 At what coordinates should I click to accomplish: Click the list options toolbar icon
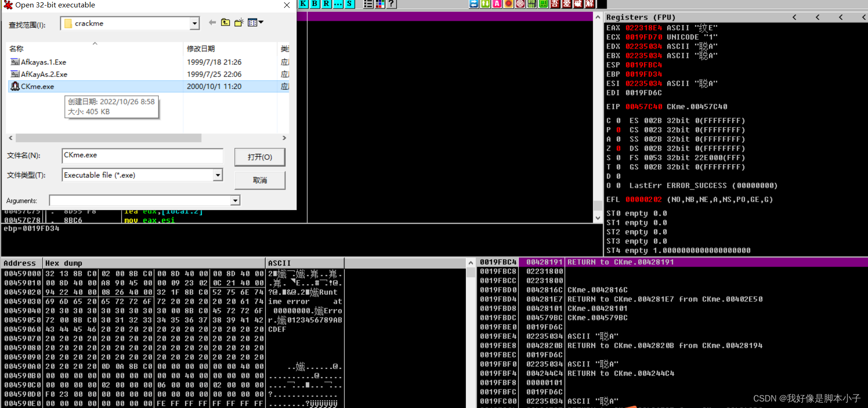tap(368, 4)
